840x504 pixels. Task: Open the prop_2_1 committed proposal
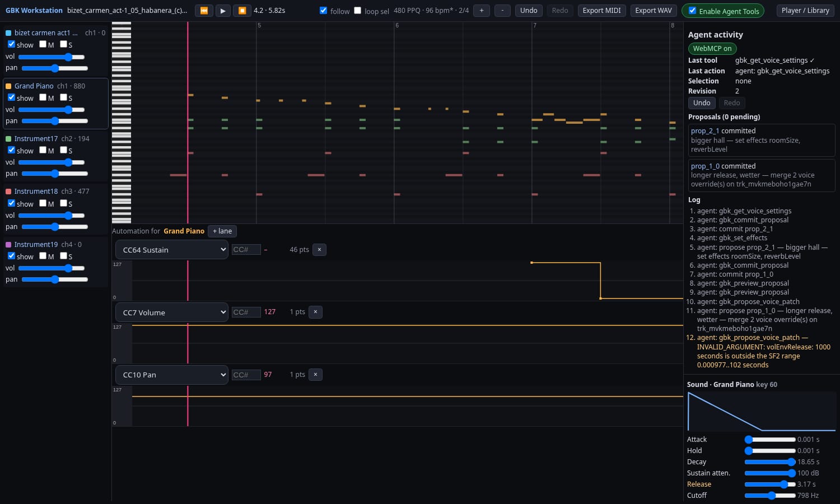coord(762,140)
